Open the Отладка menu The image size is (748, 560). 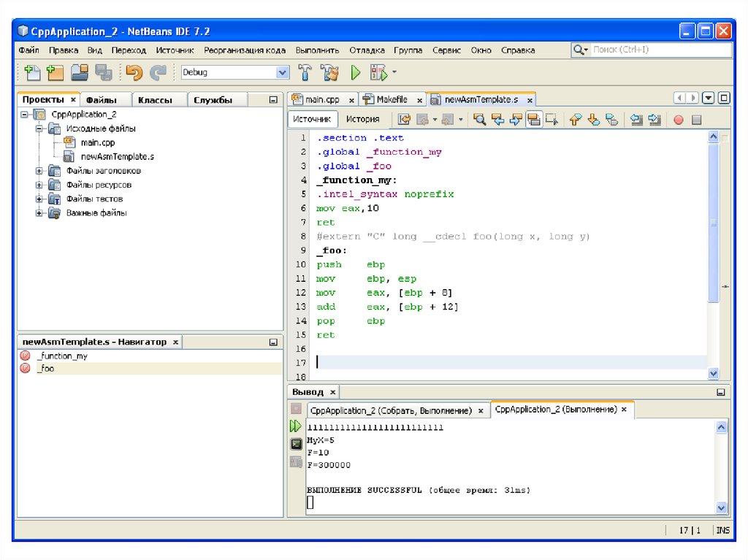point(367,50)
